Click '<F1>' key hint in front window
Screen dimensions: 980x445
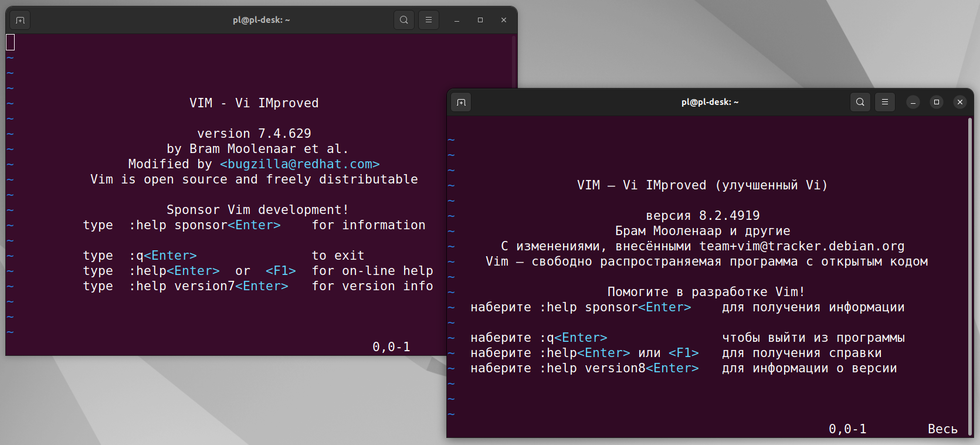point(684,353)
